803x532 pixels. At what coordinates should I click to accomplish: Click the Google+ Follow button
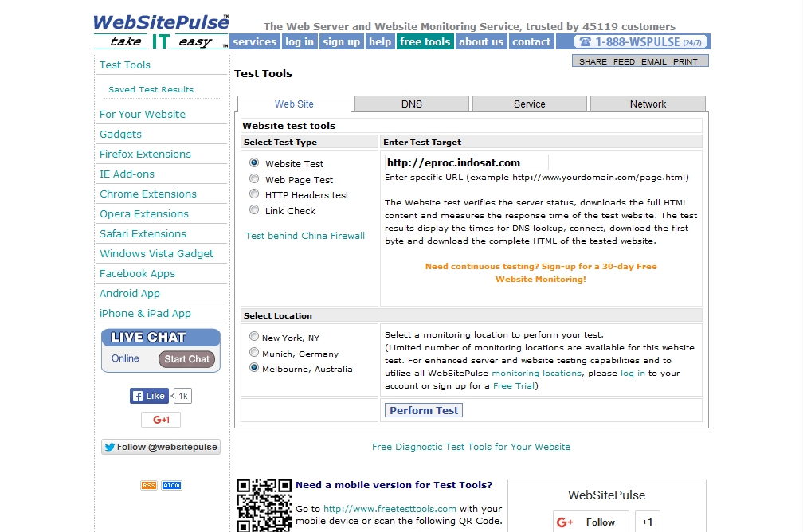pos(591,522)
